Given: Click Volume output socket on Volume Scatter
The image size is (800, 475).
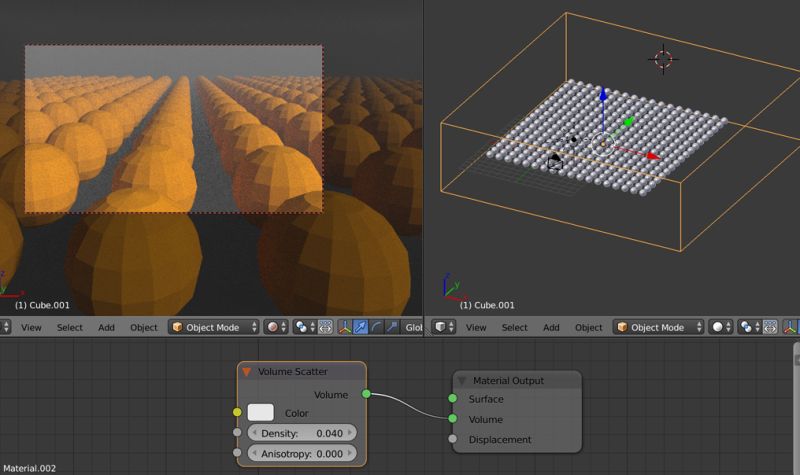Looking at the screenshot, I should point(366,393).
